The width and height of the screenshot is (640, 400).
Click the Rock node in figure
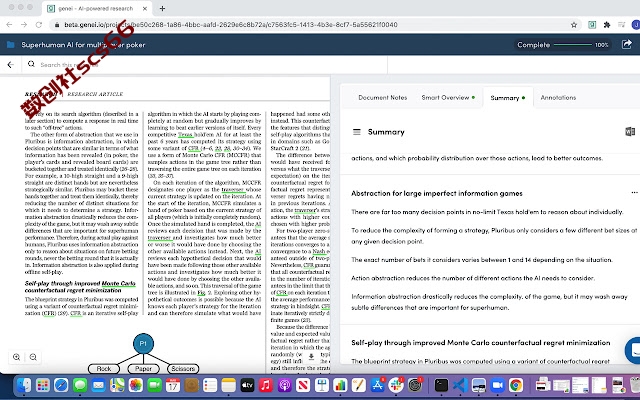[104, 369]
